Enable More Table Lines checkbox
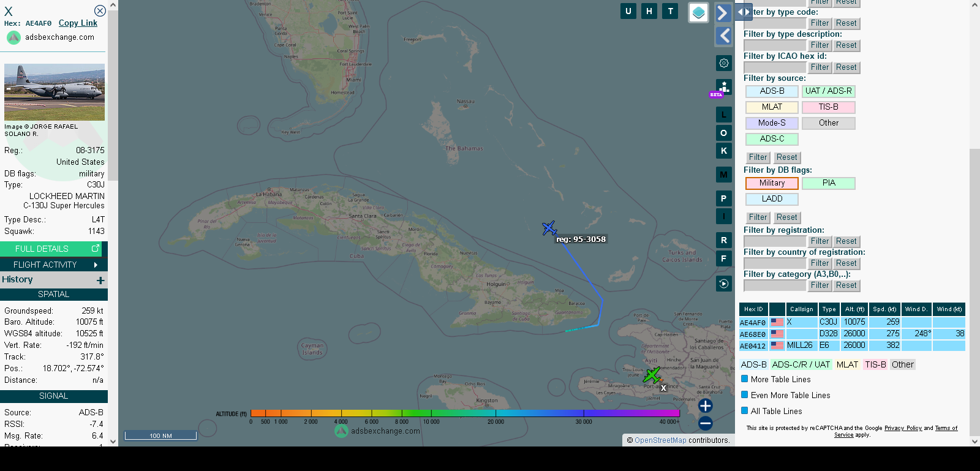980x471 pixels. tap(745, 379)
